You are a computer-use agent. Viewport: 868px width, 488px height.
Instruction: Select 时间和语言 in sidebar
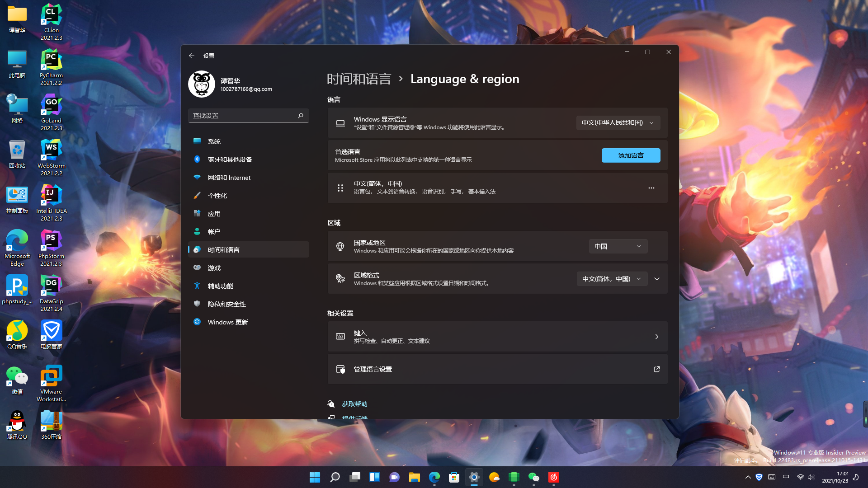point(249,250)
